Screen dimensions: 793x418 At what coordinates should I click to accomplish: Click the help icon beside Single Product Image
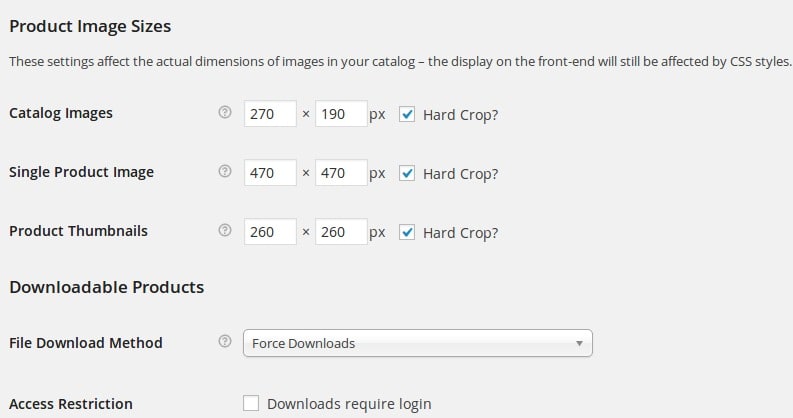tap(225, 171)
